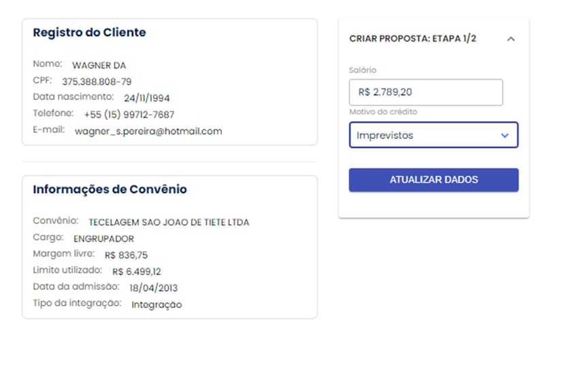Click the Salário input field

(426, 92)
